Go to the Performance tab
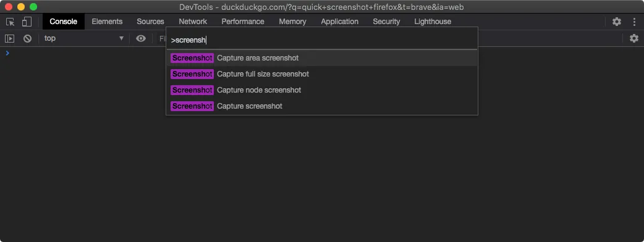 pyautogui.click(x=243, y=22)
